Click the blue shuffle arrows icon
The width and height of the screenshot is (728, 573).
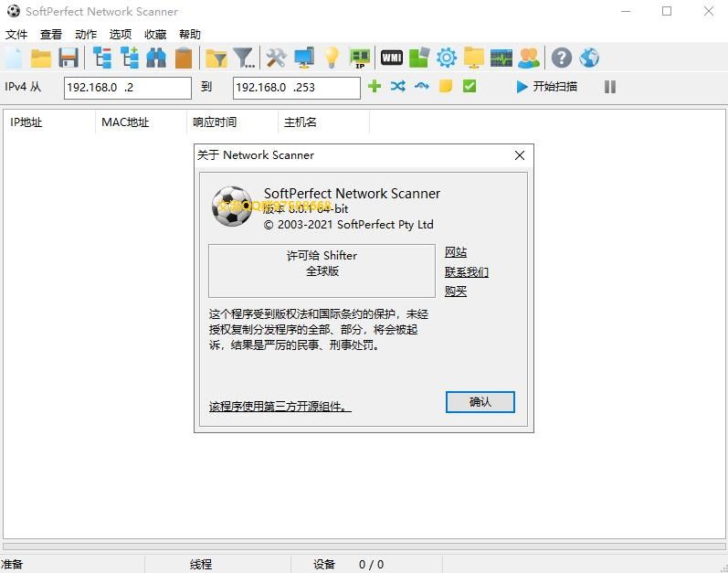click(398, 87)
